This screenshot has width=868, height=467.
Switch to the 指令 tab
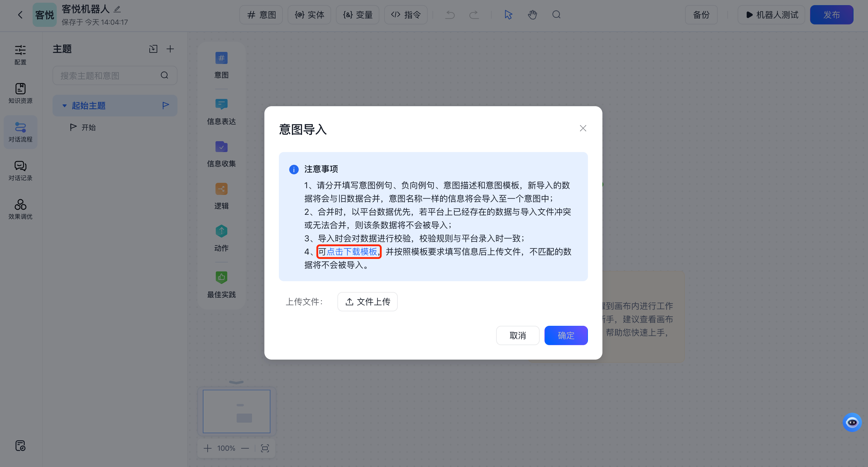coord(406,14)
